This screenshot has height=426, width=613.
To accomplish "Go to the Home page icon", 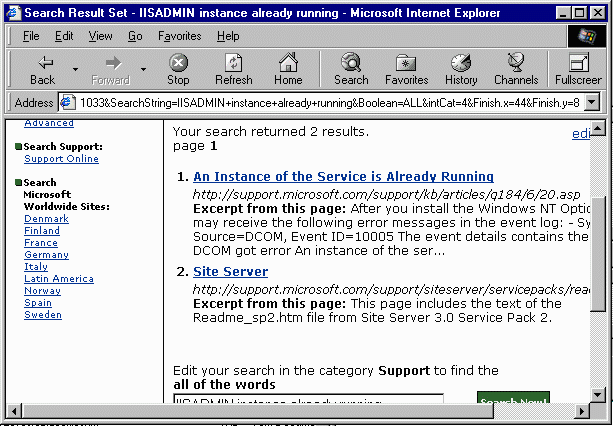I will [288, 68].
